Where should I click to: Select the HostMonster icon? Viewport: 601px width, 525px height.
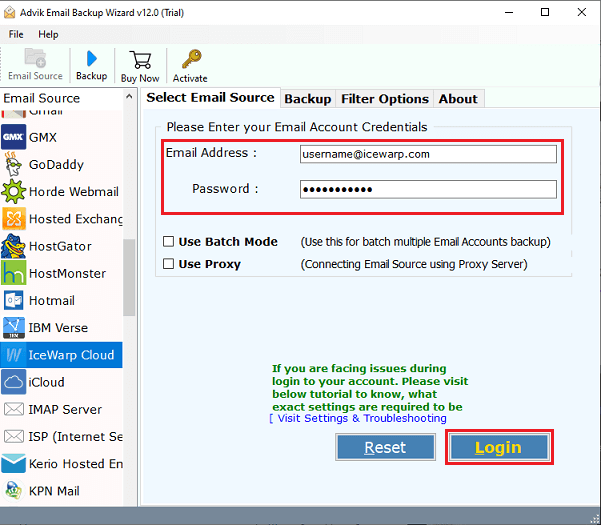pos(13,273)
